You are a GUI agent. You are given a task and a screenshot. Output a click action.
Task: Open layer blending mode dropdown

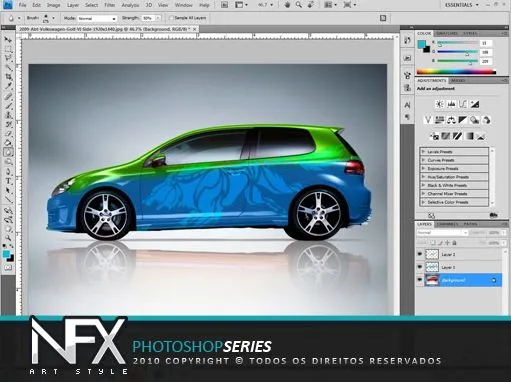(442, 233)
